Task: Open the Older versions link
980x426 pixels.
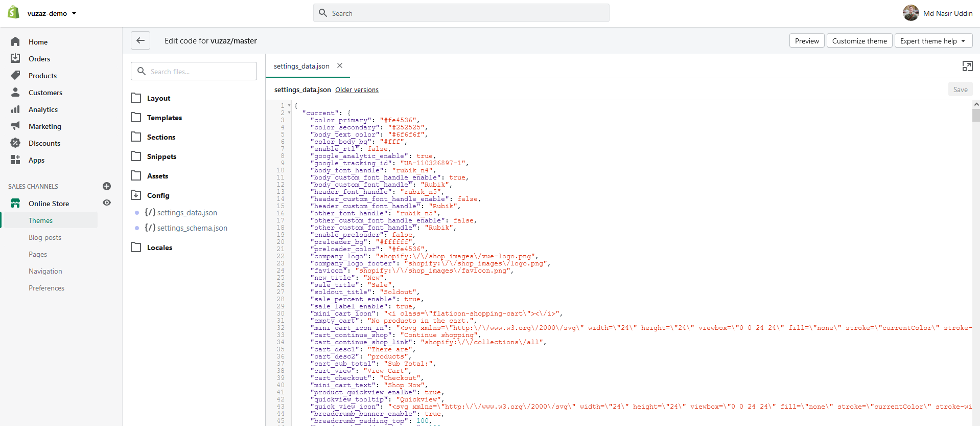Action: pyautogui.click(x=357, y=90)
